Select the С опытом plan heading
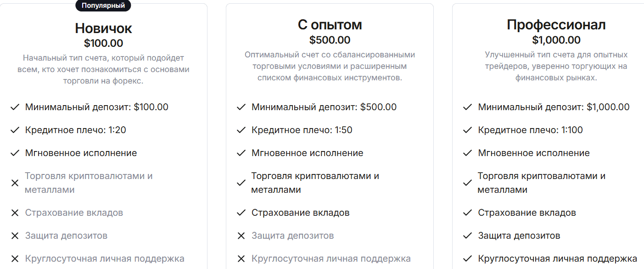644x269 pixels. pyautogui.click(x=330, y=24)
